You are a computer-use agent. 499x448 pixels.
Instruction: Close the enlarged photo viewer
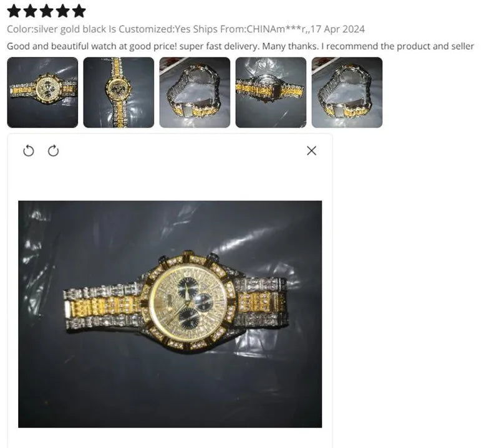(x=311, y=151)
